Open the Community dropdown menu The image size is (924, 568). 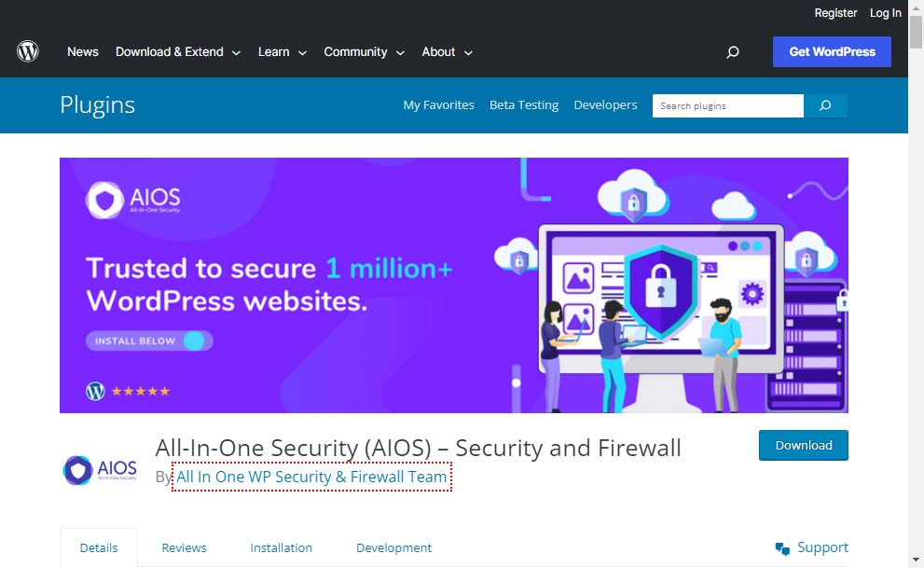point(364,52)
